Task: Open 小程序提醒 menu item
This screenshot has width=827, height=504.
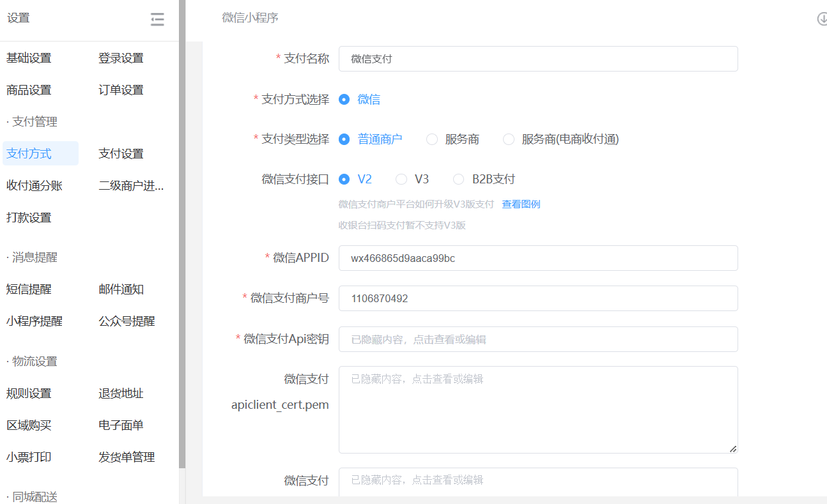Action: tap(35, 321)
